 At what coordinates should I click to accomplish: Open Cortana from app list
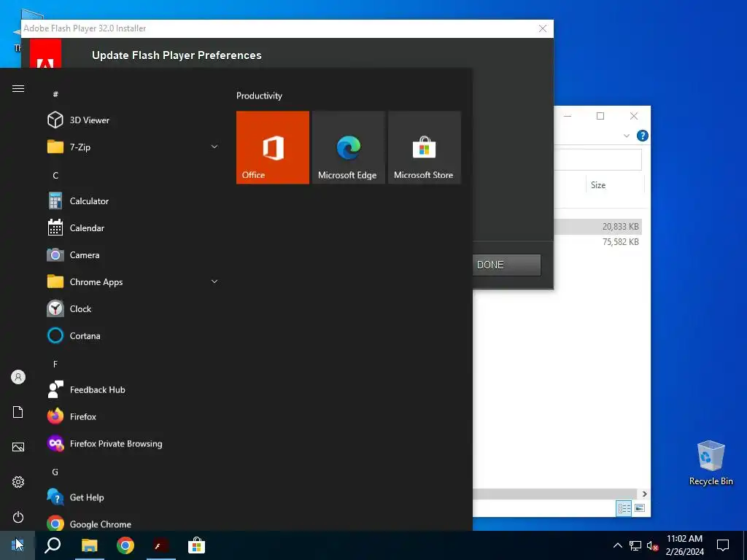133,335
